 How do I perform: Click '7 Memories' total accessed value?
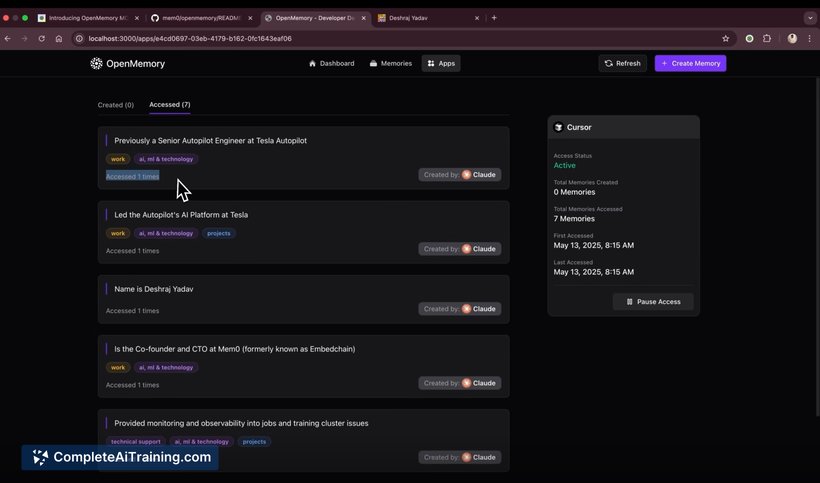(574, 218)
